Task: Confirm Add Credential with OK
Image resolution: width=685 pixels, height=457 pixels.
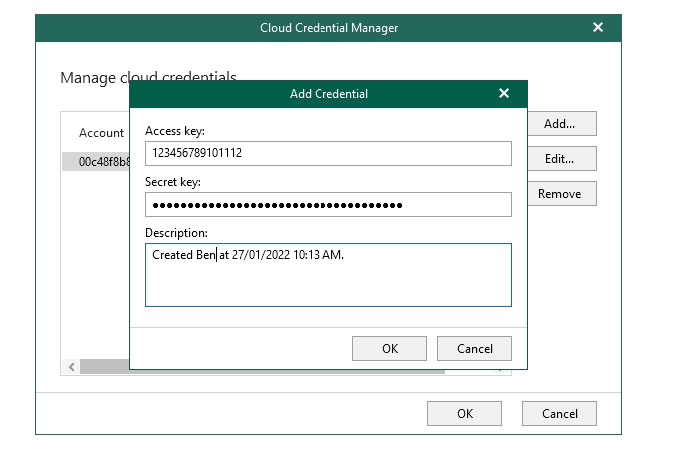Action: [x=389, y=349]
